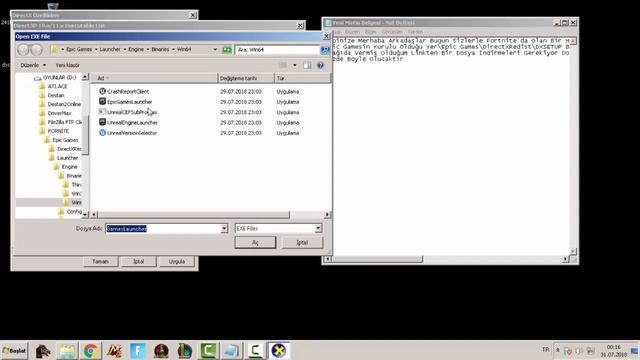Select the UnrealEngineLauncher file icon
The image size is (640, 360).
click(102, 122)
